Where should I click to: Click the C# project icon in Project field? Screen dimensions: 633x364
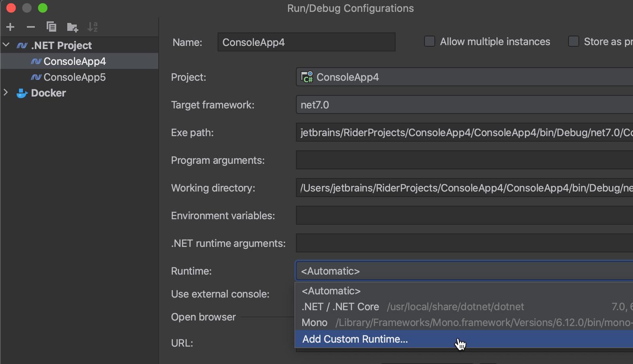[x=307, y=77]
